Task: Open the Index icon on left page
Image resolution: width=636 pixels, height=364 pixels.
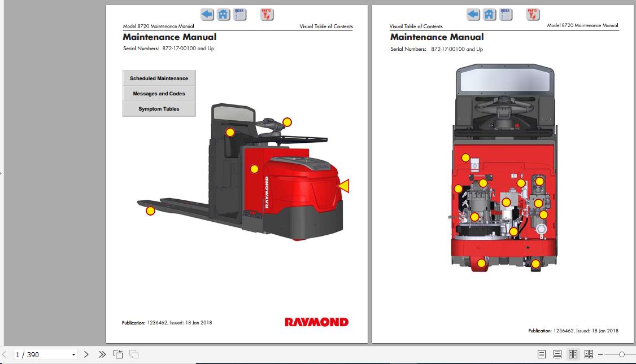Action: click(x=239, y=15)
